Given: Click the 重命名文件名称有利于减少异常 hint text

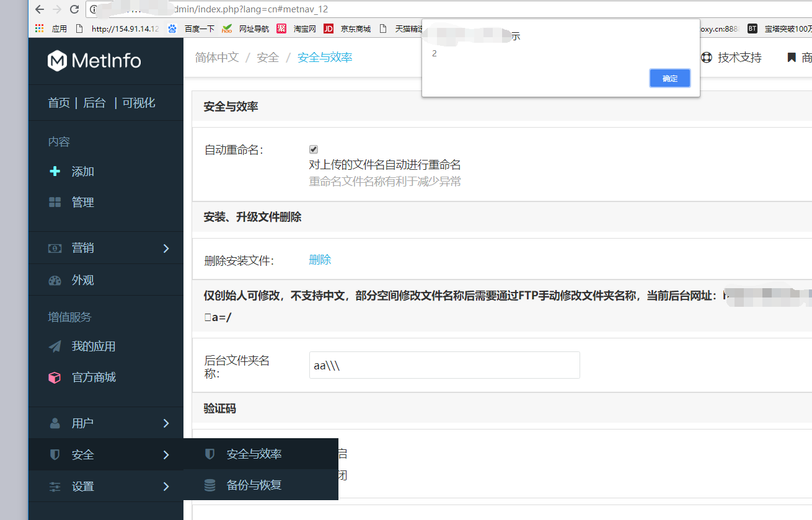Looking at the screenshot, I should [385, 182].
